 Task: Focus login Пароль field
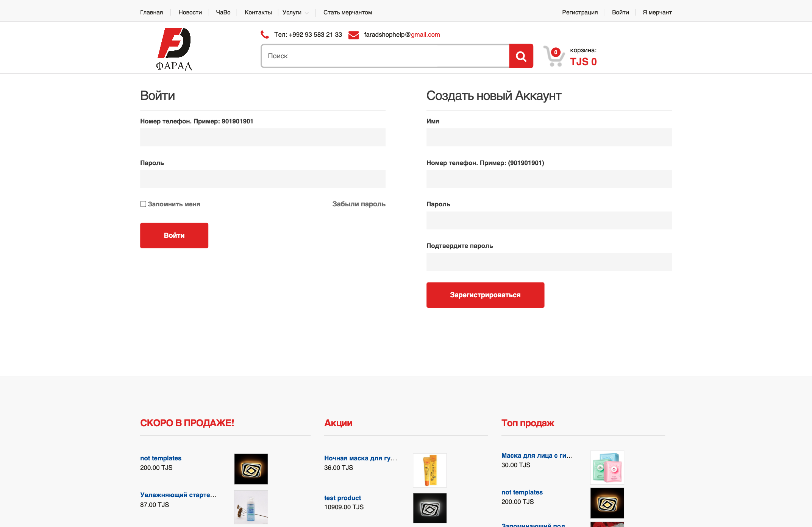click(263, 179)
